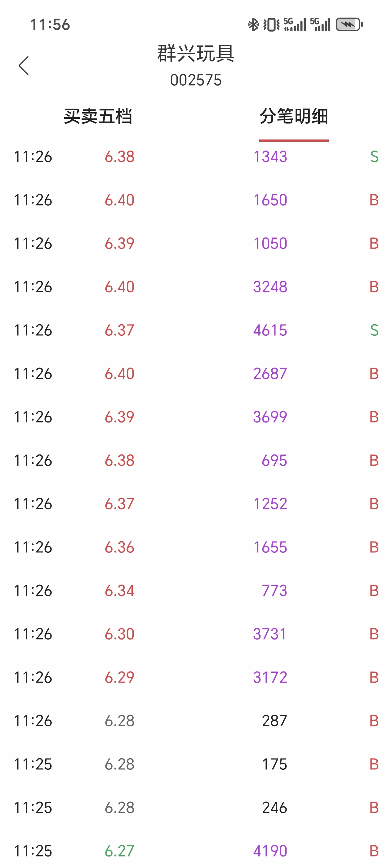Viewport: 392px width, 868px height.
Task: Tap the trade row with volume 4615
Action: coord(196,330)
